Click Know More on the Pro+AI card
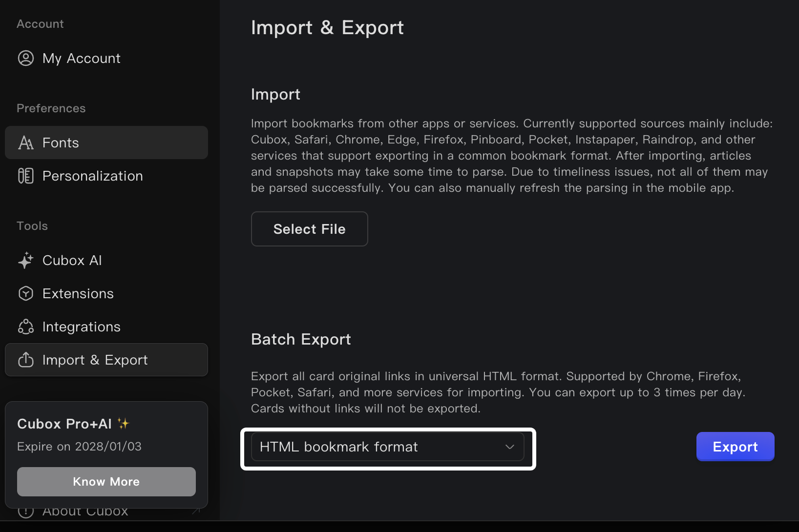This screenshot has height=532, width=799. pyautogui.click(x=106, y=482)
